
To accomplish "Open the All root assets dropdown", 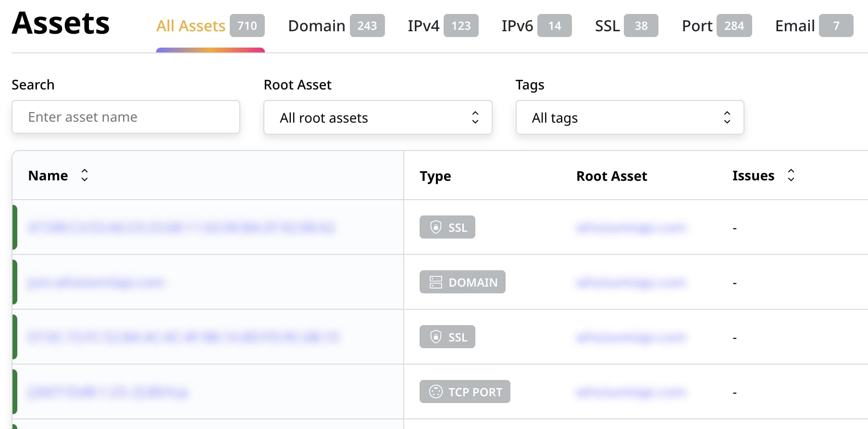I will coord(378,117).
